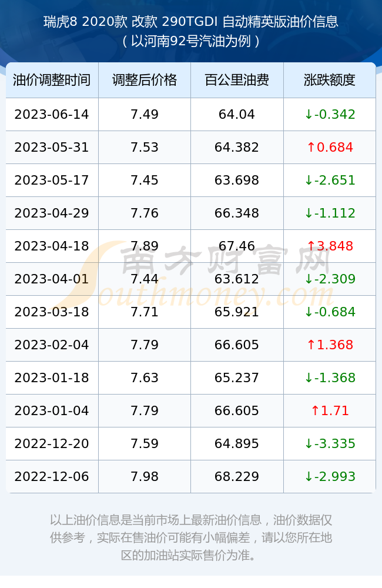Select the green decrease value -2.309
The width and height of the screenshot is (382, 588).
330,279
